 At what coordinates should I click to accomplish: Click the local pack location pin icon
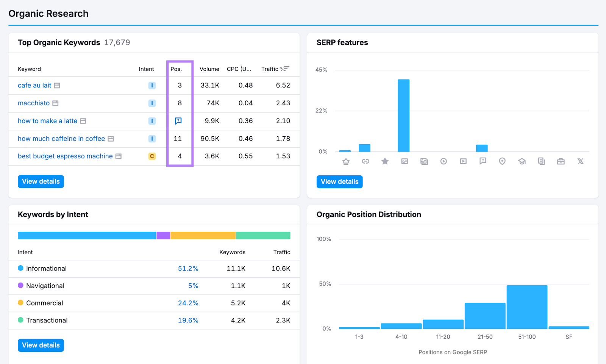point(502,161)
